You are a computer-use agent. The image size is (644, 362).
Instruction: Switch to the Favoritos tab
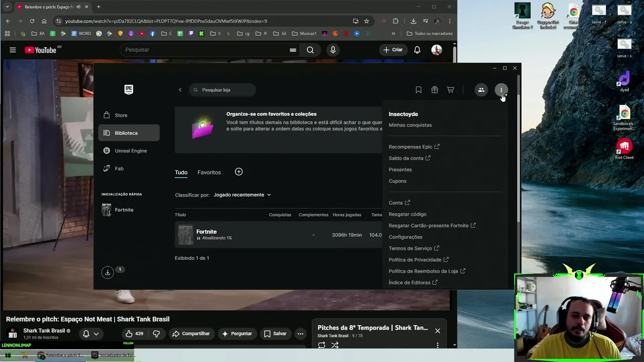(209, 172)
